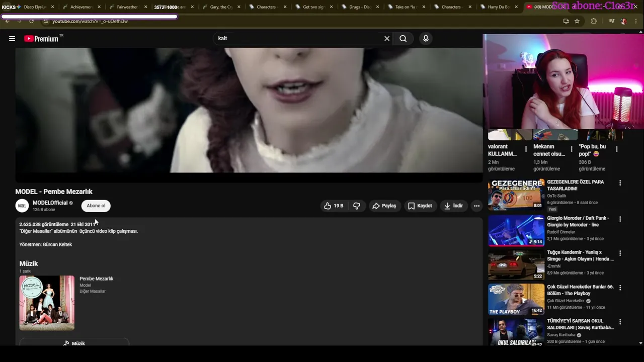Open options for valorant KULLANM short

[526, 149]
